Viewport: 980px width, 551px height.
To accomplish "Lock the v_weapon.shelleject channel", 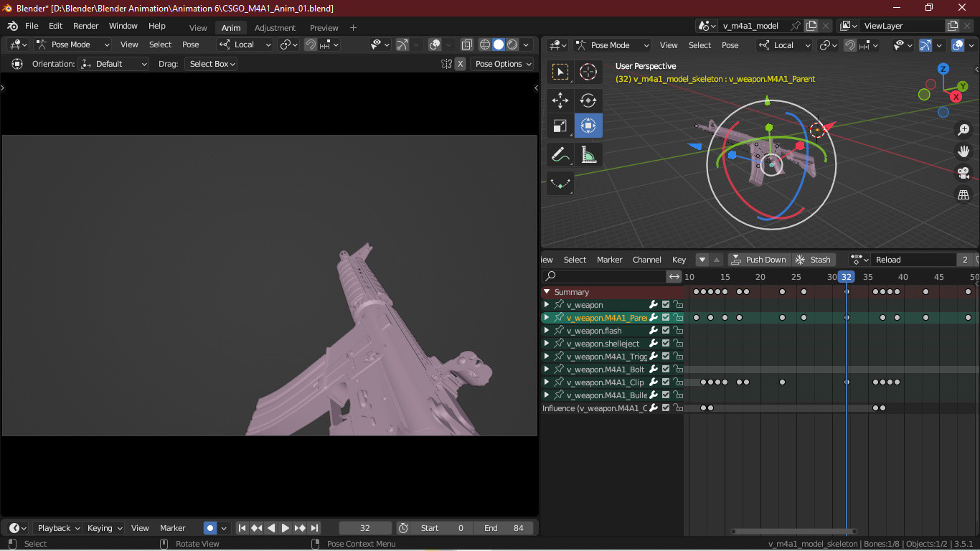I will coord(677,343).
